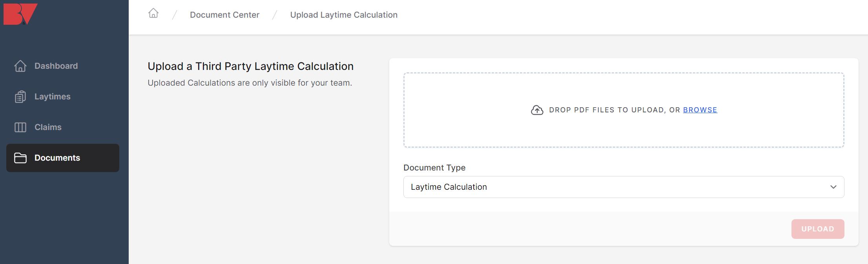The width and height of the screenshot is (868, 264).
Task: Click the Document Type field label
Action: click(x=434, y=168)
